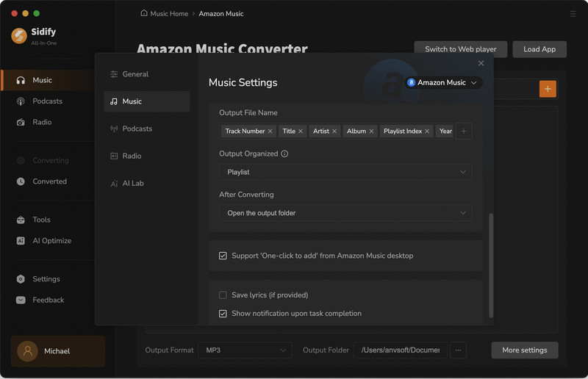Switch to the AI Lab settings tab
588x379 pixels.
146,184
